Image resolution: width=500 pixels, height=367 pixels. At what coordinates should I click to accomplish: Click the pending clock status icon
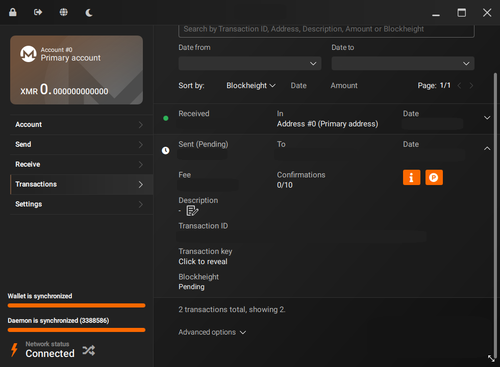pyautogui.click(x=166, y=151)
